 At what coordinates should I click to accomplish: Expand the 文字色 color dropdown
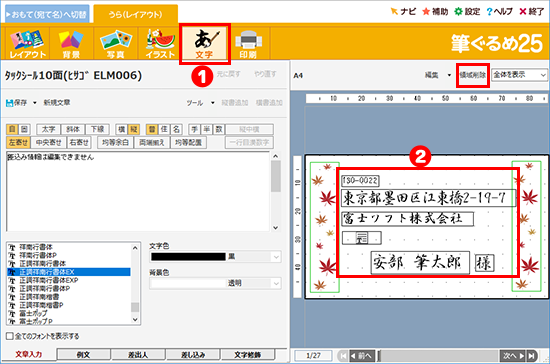(276, 257)
